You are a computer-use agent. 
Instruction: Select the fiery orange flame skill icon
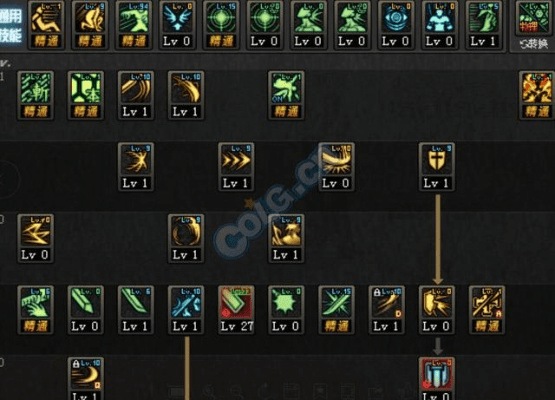tap(537, 95)
